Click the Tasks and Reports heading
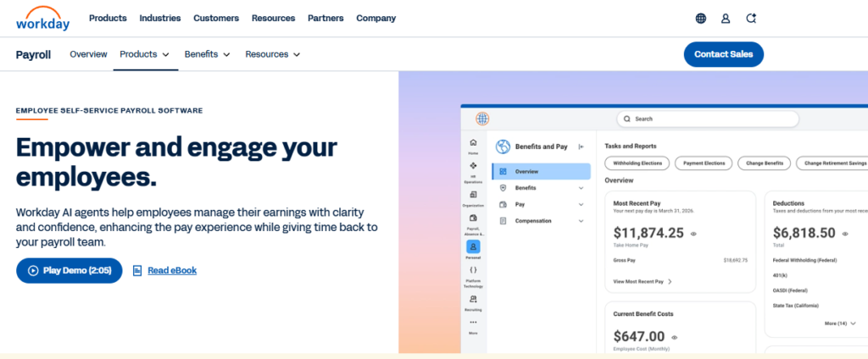868x359 pixels. [x=631, y=146]
